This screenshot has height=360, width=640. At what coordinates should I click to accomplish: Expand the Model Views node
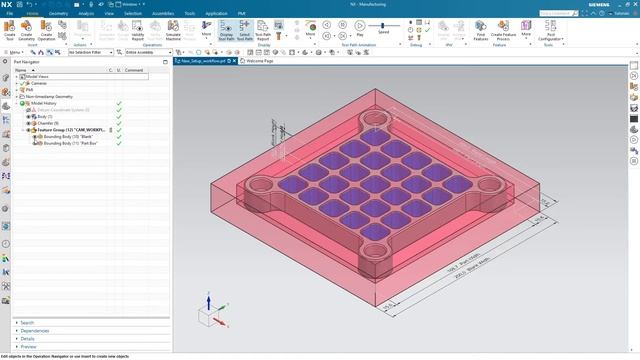pos(17,77)
